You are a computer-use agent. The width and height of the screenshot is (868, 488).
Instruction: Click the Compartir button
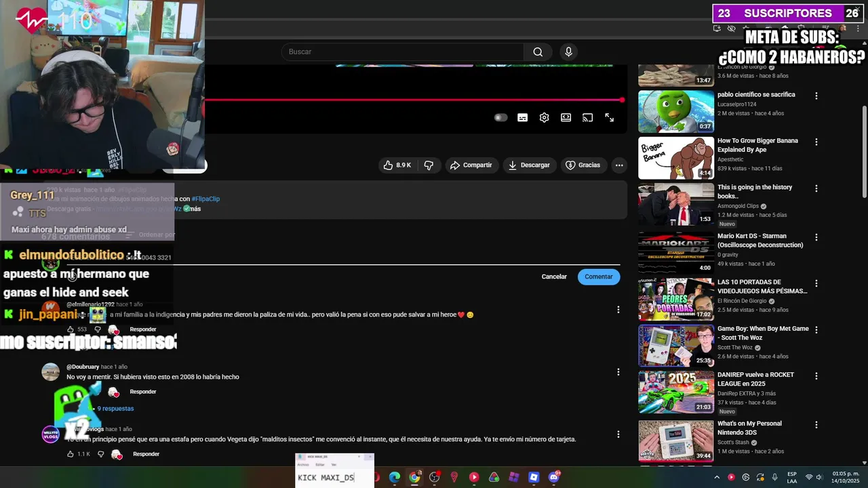click(471, 165)
